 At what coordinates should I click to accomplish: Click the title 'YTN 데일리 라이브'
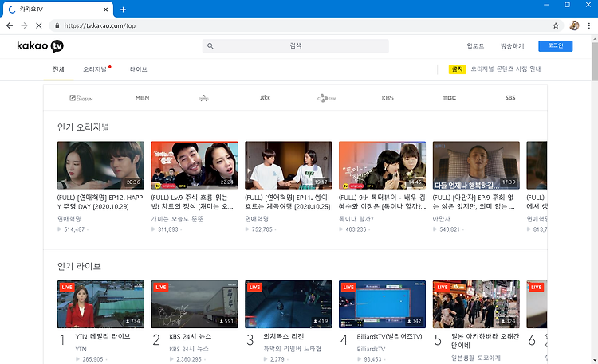pyautogui.click(x=103, y=336)
